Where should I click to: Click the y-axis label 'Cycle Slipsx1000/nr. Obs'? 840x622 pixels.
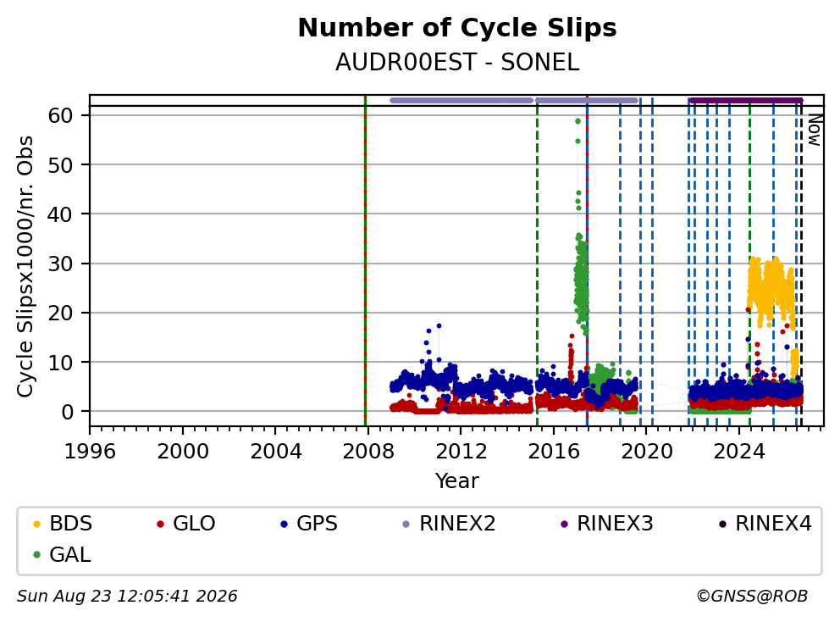coord(25,266)
